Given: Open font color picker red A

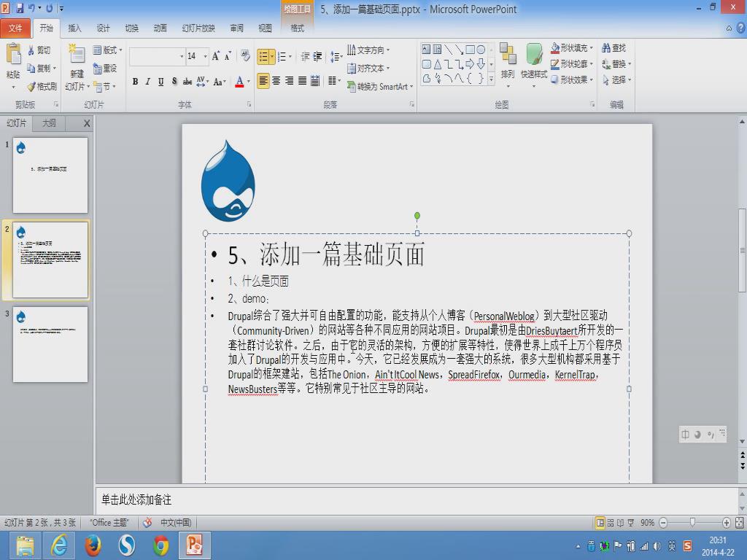Looking at the screenshot, I should coord(239,82).
